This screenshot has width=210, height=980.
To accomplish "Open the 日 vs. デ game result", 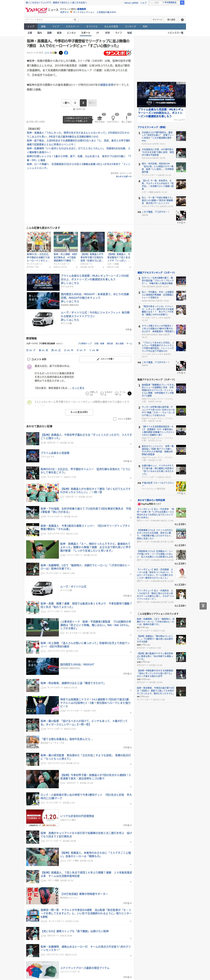I will click(31, 350).
